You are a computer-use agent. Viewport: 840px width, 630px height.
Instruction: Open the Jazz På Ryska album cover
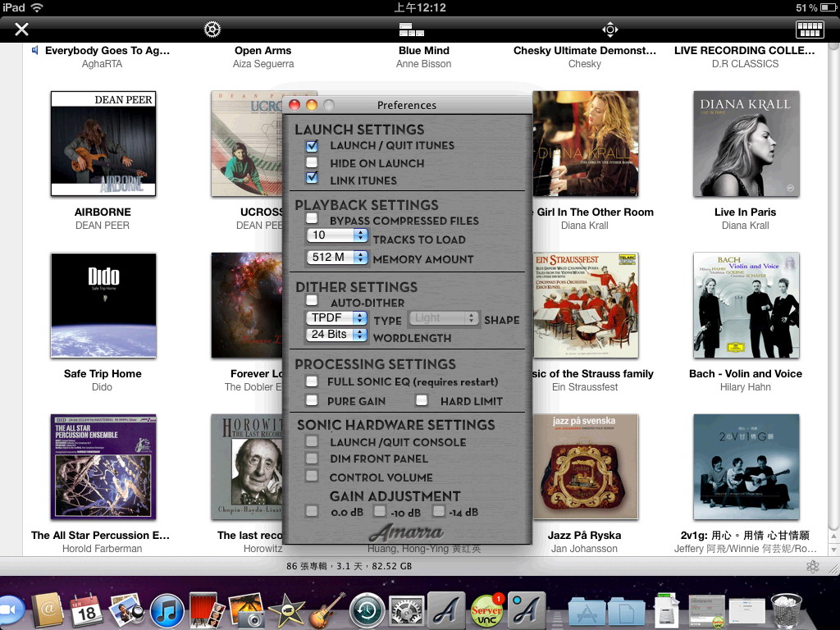(x=586, y=467)
